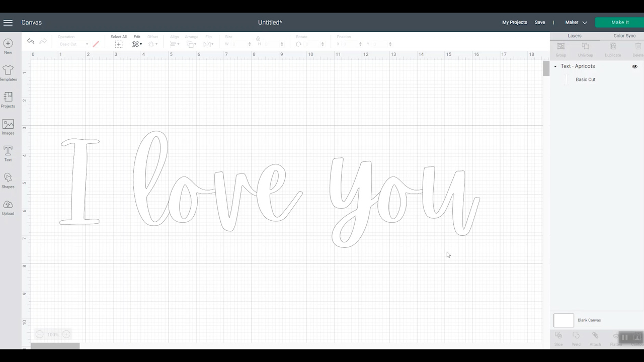The height and width of the screenshot is (362, 644).
Task: Open the Templates panel
Action: click(x=8, y=73)
